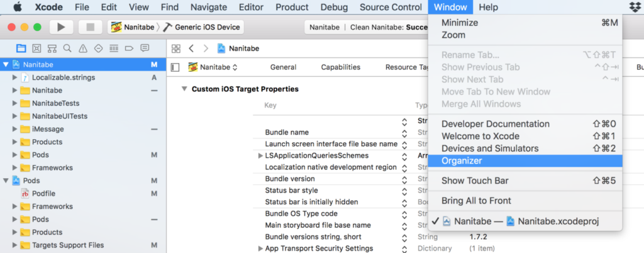Open the Product menu
Screen dimensions: 644x253
pyautogui.click(x=292, y=7)
